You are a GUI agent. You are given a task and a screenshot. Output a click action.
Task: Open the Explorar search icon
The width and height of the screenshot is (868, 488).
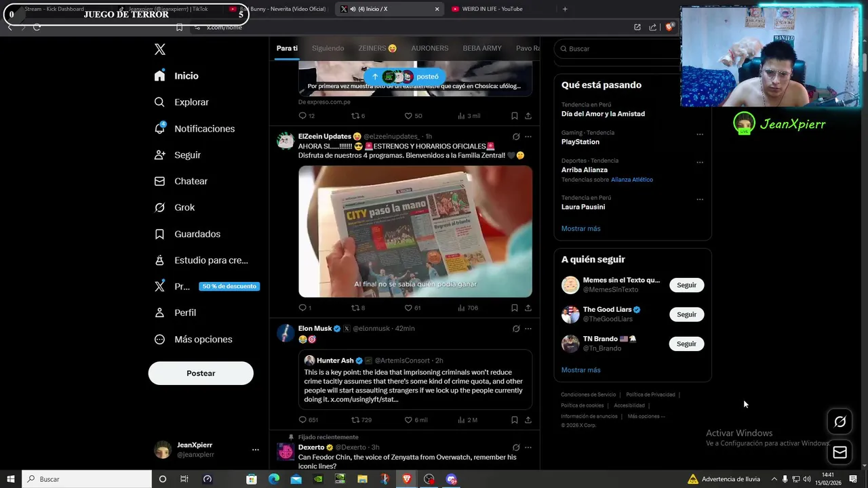159,102
